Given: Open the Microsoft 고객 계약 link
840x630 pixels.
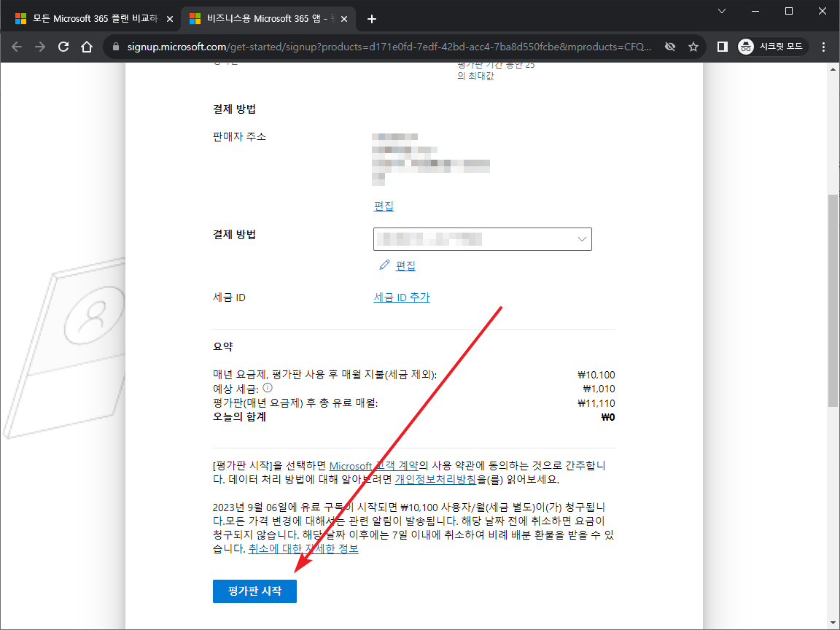Looking at the screenshot, I should [x=373, y=465].
